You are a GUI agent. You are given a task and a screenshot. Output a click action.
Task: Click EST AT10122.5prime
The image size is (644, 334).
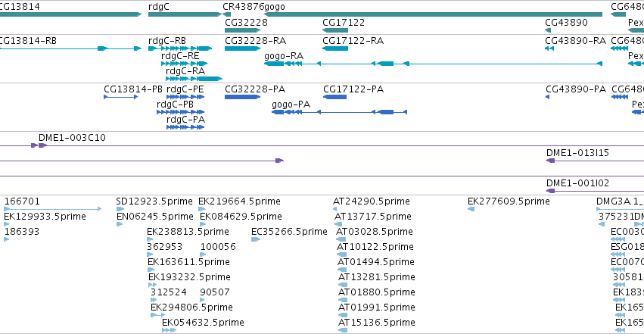(x=375, y=247)
